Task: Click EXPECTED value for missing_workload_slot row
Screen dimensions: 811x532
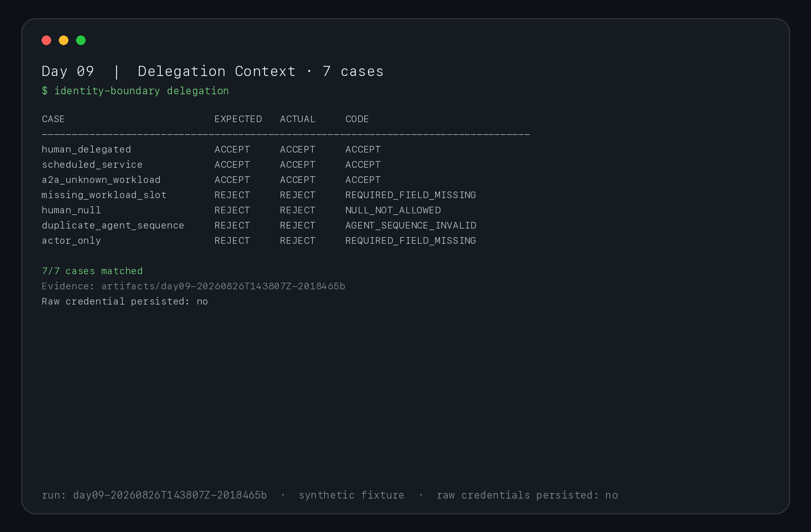Action: point(232,195)
